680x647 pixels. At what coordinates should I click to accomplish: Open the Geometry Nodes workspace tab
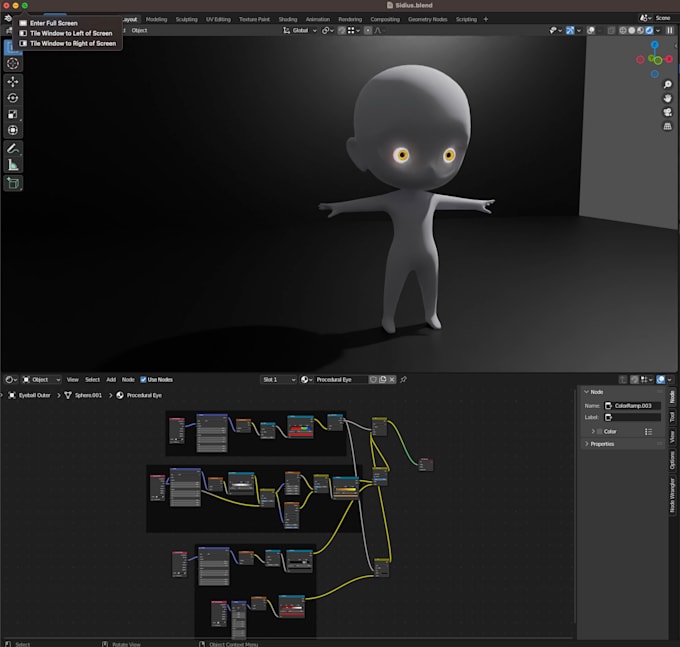(427, 19)
